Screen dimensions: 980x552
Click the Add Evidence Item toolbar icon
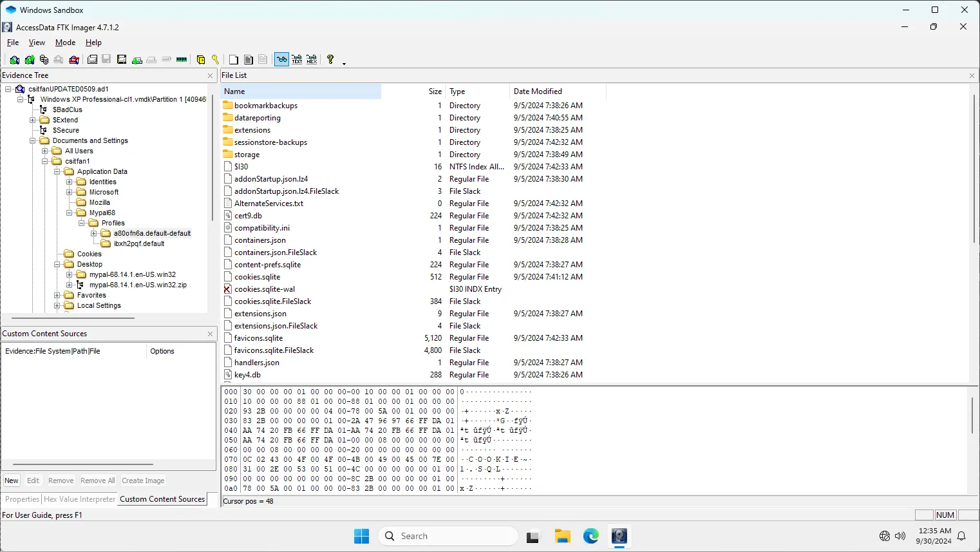[x=14, y=60]
